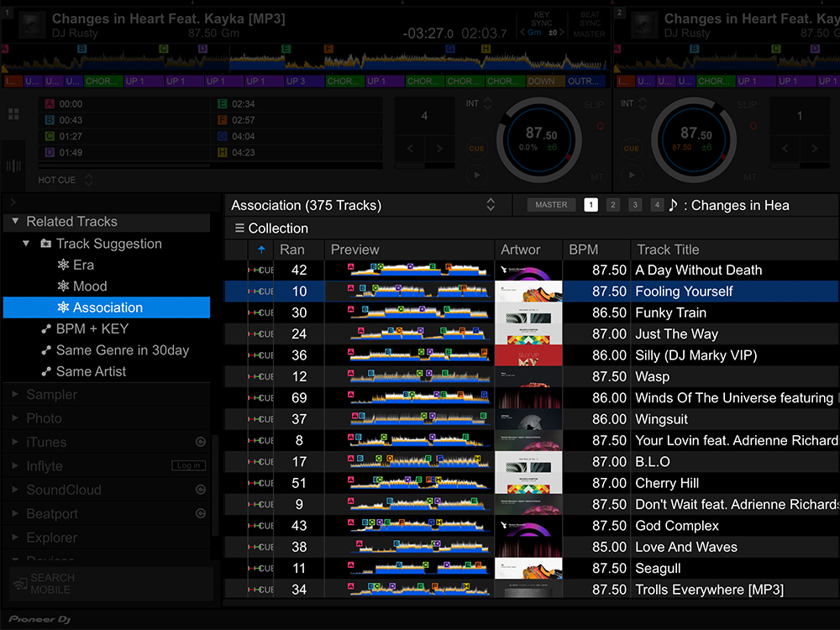
Task: Click the music note icon beside Changes in Hea
Action: [x=673, y=205]
